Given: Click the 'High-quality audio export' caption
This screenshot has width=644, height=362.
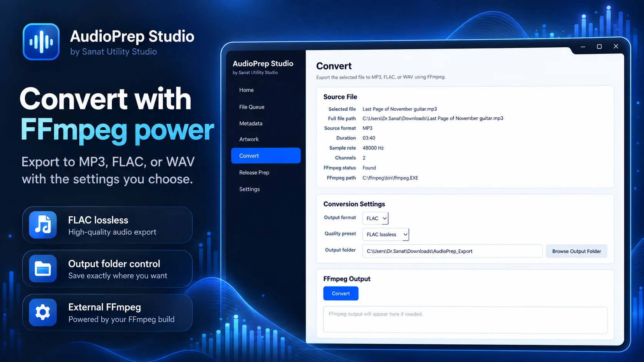Looking at the screenshot, I should pyautogui.click(x=112, y=232).
